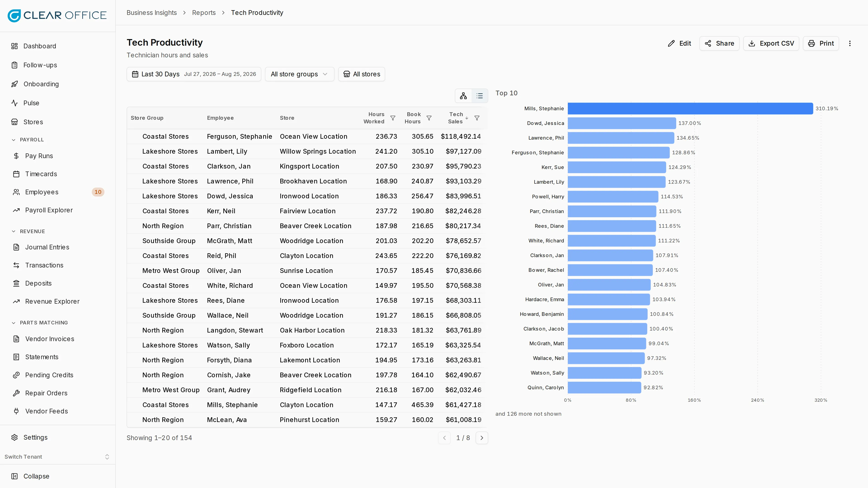The image size is (868, 488).
Task: Open the All stores filter
Action: [362, 74]
